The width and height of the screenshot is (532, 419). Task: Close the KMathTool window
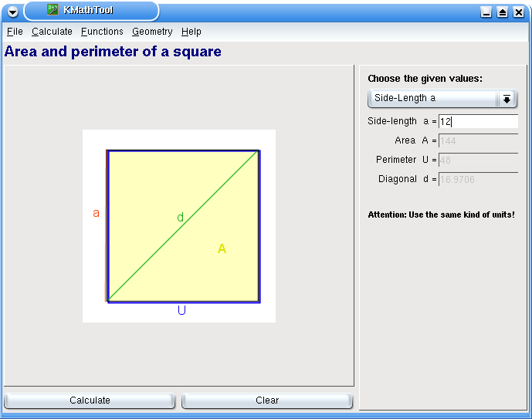pyautogui.click(x=518, y=12)
